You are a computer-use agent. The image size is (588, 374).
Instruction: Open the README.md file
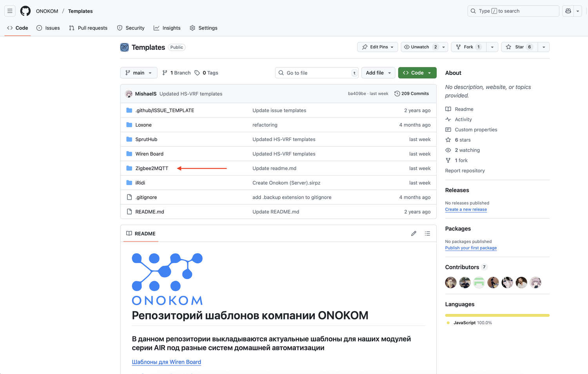(150, 212)
